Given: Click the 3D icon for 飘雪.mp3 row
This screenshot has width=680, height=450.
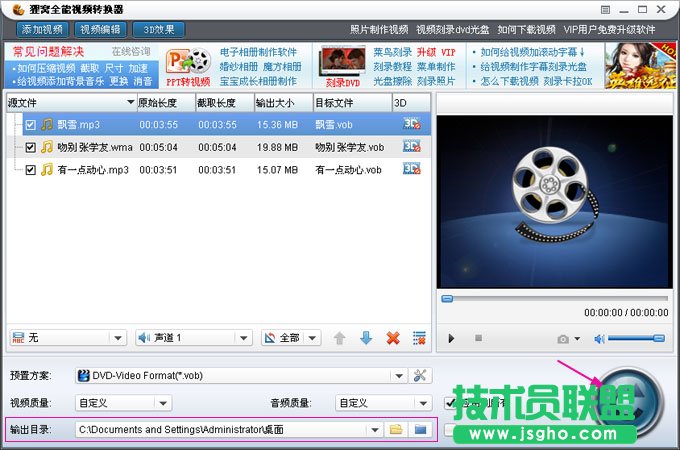Looking at the screenshot, I should [411, 124].
